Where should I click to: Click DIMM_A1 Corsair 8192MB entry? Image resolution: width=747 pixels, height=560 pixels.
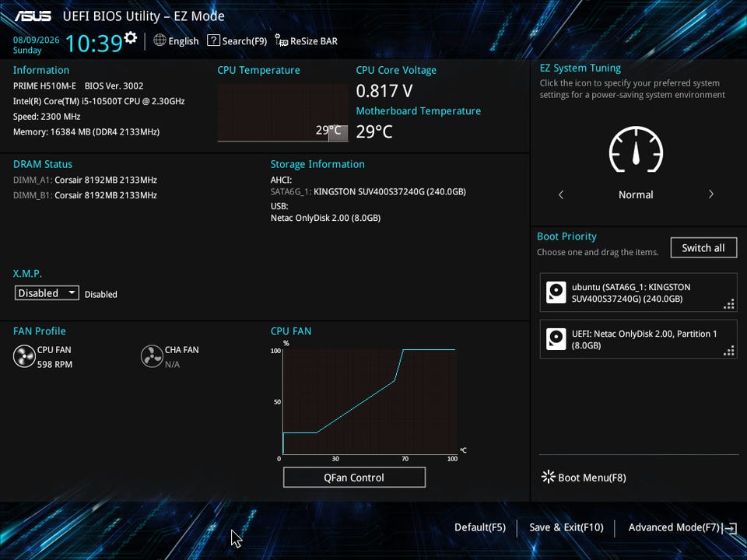[85, 180]
